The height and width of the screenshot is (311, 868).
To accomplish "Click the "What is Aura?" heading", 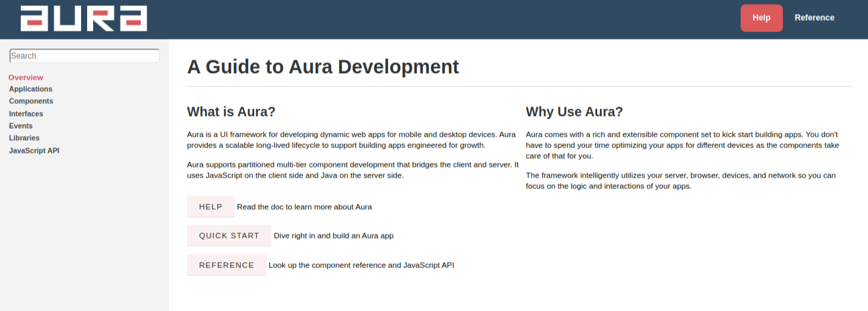I will [231, 112].
